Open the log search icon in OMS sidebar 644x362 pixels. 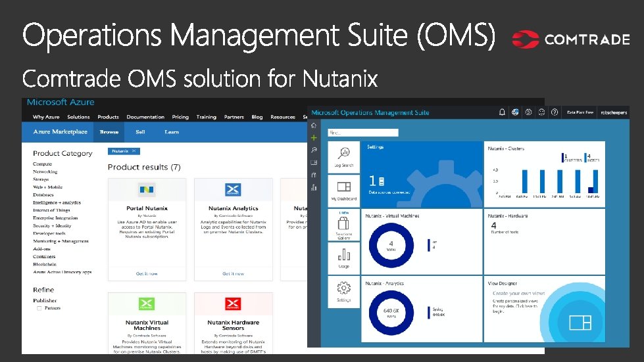(x=314, y=150)
